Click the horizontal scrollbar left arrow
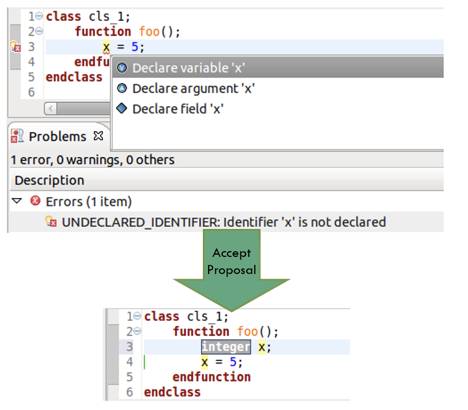 click(51, 109)
